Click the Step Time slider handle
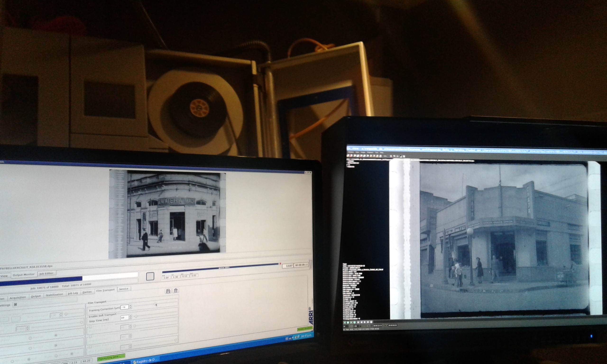 136,316
